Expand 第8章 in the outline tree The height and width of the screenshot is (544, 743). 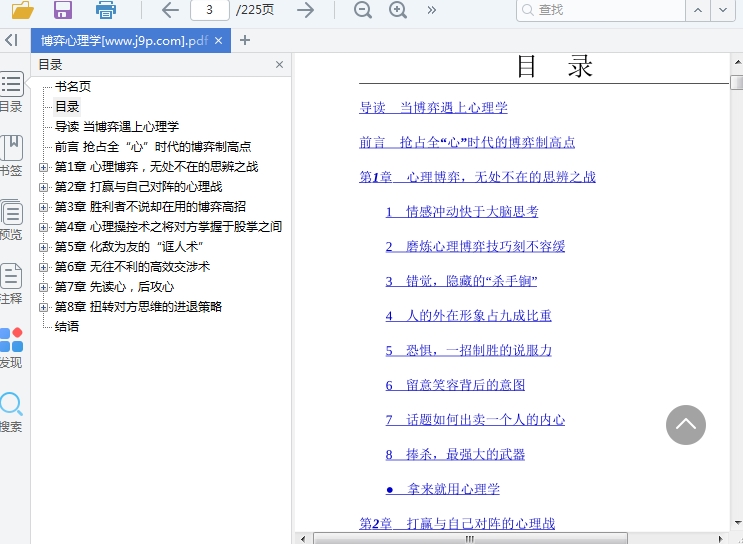[44, 307]
